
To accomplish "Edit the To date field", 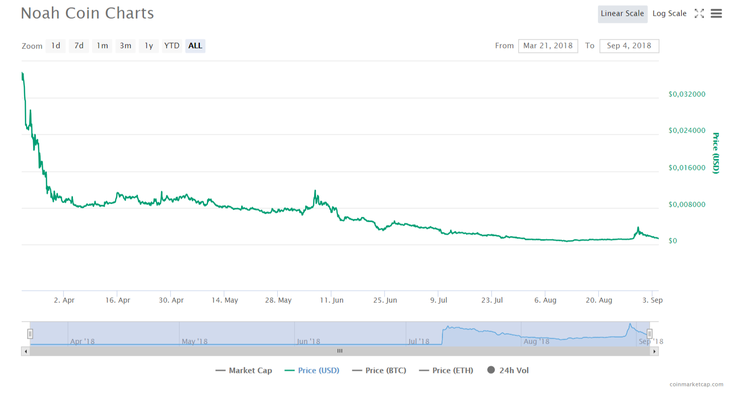I will pos(629,46).
